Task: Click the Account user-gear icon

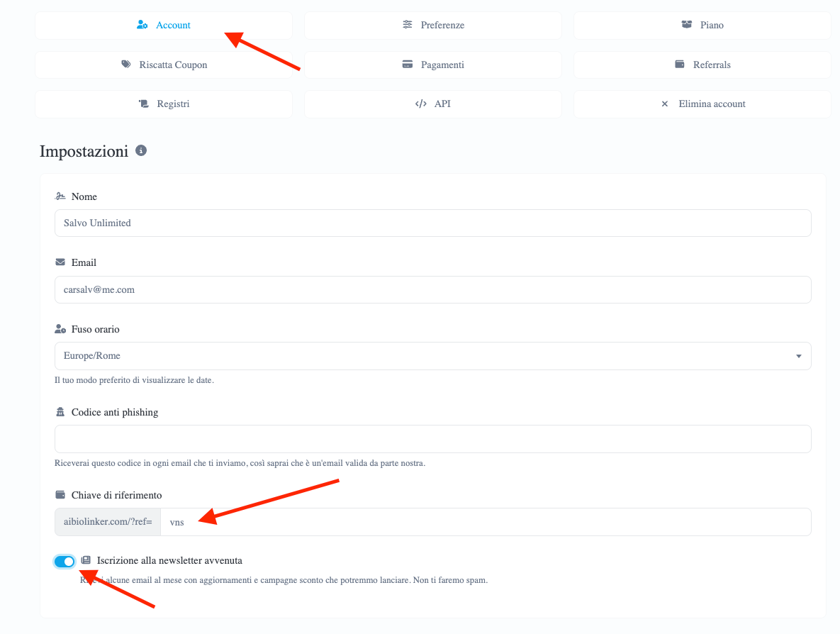Action: point(142,25)
